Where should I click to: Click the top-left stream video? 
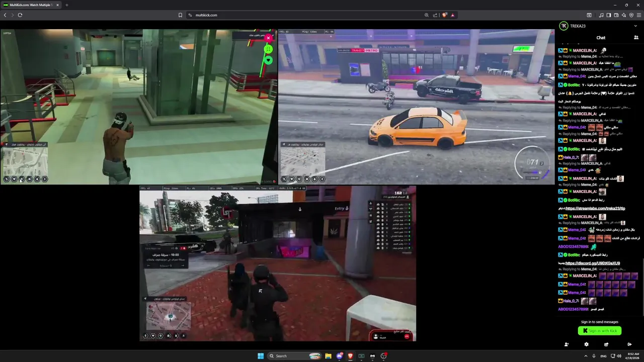tap(139, 107)
